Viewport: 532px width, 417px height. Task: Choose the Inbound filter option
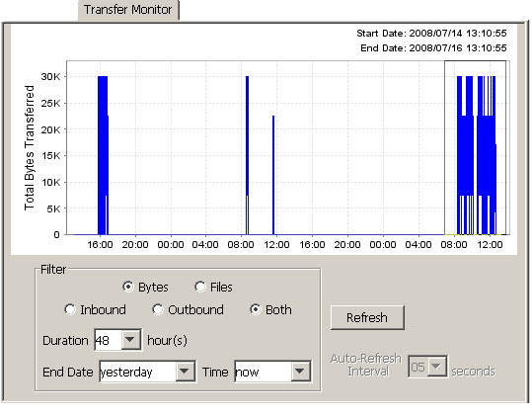pyautogui.click(x=70, y=309)
